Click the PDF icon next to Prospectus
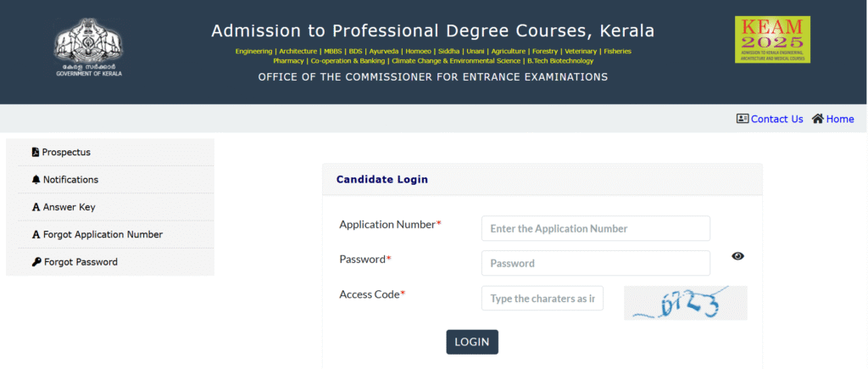Viewport: 868px width, 369px height. click(36, 153)
